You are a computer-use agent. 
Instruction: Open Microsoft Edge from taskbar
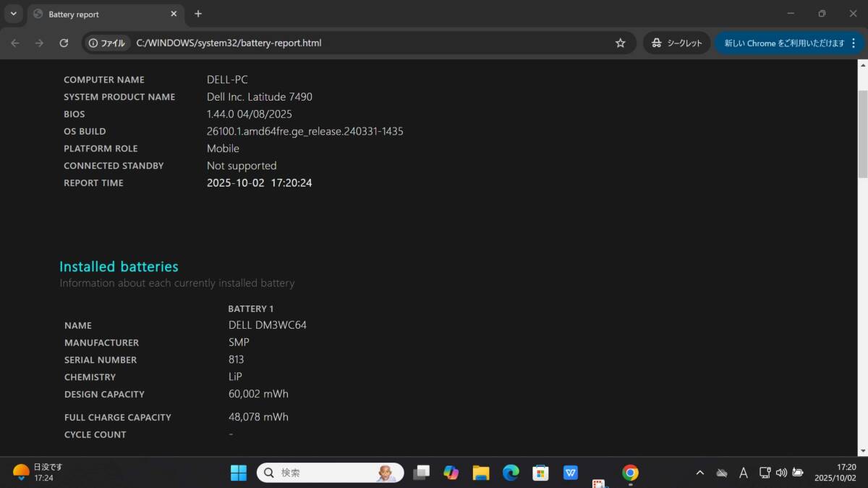511,473
